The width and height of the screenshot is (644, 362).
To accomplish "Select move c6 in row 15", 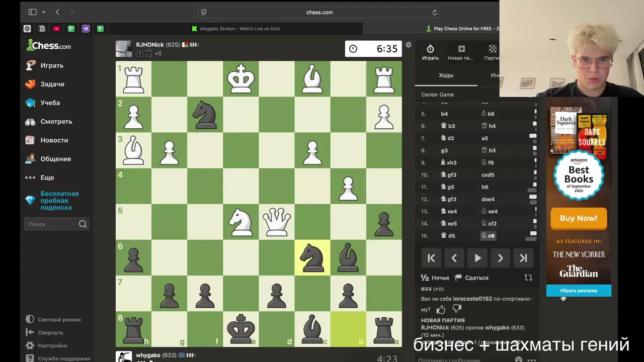I will [488, 235].
